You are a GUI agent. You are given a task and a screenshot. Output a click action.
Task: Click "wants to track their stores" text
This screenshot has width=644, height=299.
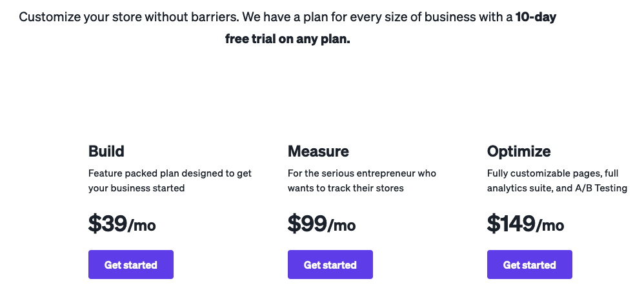[x=345, y=188]
